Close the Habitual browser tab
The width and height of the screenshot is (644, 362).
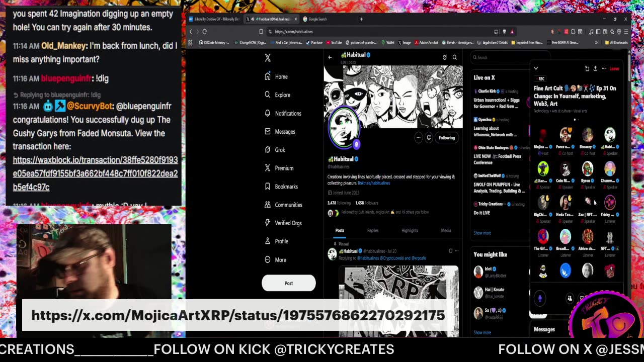point(296,19)
